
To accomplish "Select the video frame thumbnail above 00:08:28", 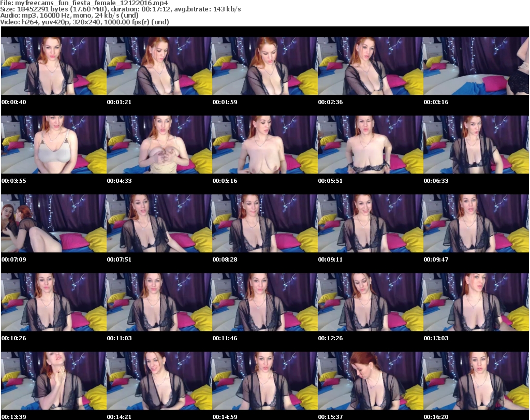I will pos(265,223).
